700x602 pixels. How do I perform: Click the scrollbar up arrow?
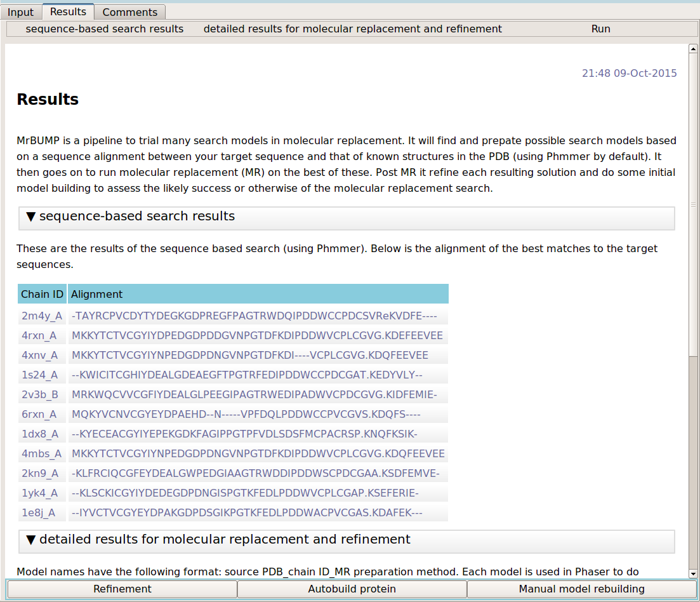click(x=693, y=49)
